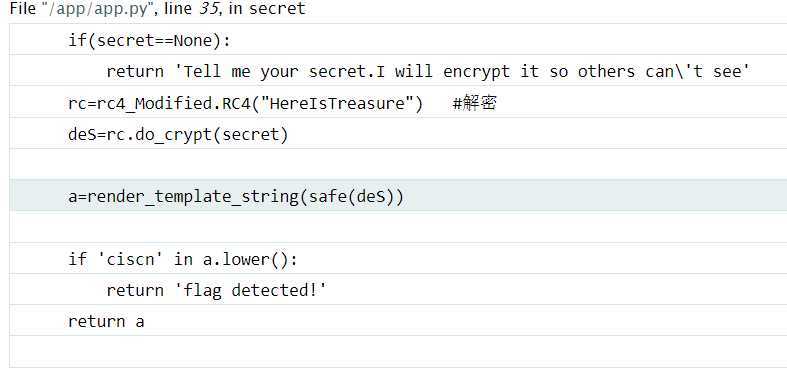The image size is (787, 369).
Task: Click the #解密 comment text
Action: [x=474, y=103]
